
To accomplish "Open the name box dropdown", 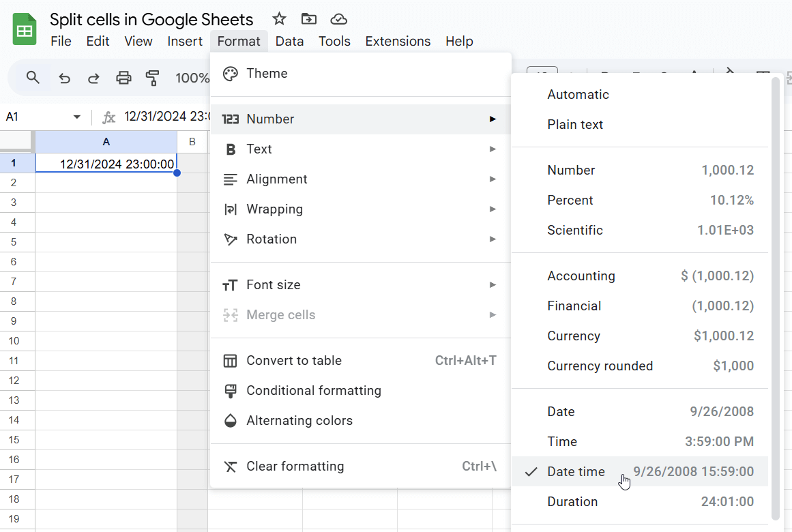I will [x=76, y=117].
